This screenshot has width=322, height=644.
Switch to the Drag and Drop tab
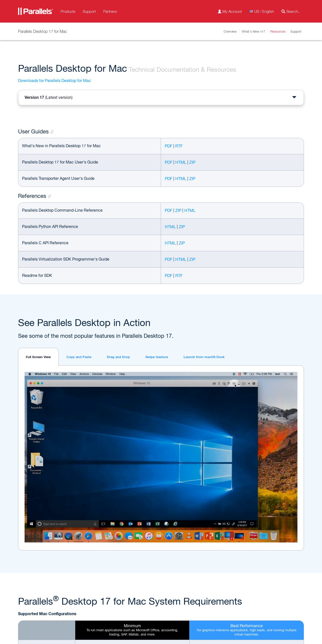118,357
